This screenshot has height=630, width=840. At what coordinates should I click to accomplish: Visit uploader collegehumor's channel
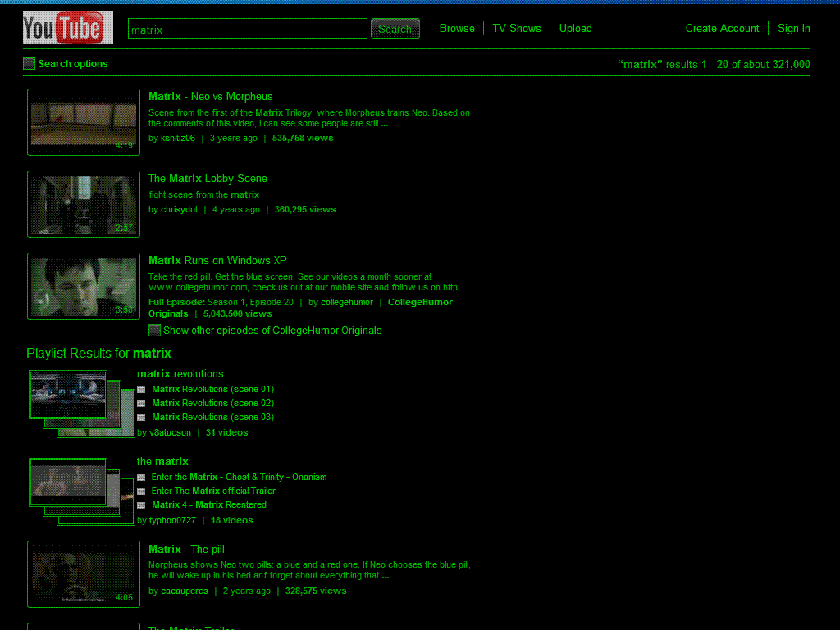coord(347,302)
